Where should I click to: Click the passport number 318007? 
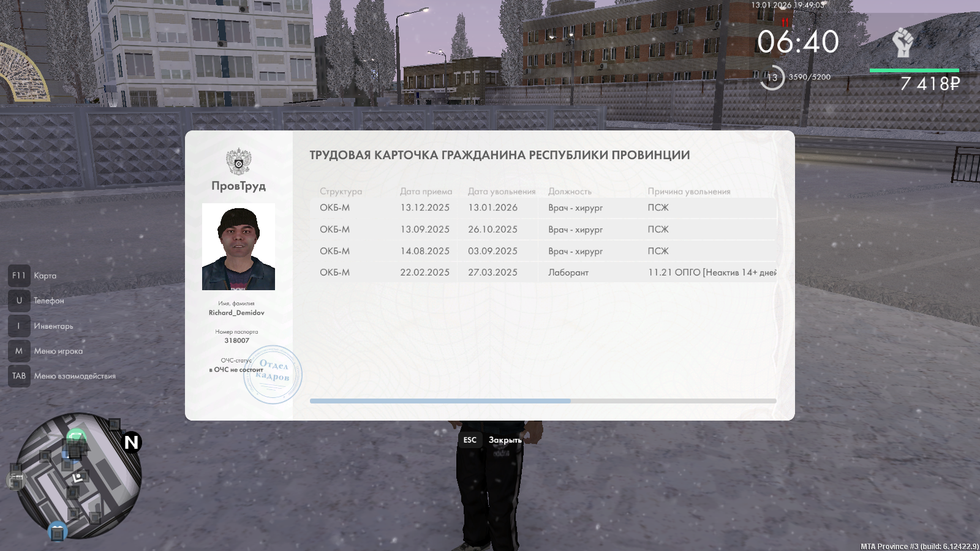coord(236,340)
